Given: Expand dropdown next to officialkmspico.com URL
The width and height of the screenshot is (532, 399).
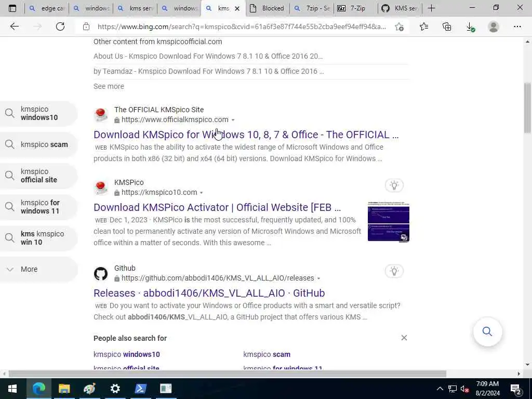Looking at the screenshot, I should (233, 120).
